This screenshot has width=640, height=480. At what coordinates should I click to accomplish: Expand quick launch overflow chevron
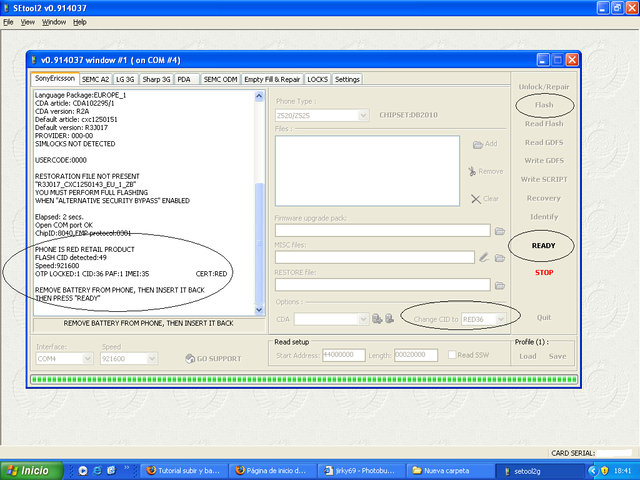(127, 468)
